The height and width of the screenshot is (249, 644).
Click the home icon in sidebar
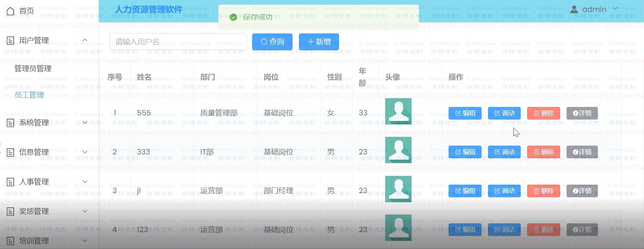pyautogui.click(x=11, y=11)
